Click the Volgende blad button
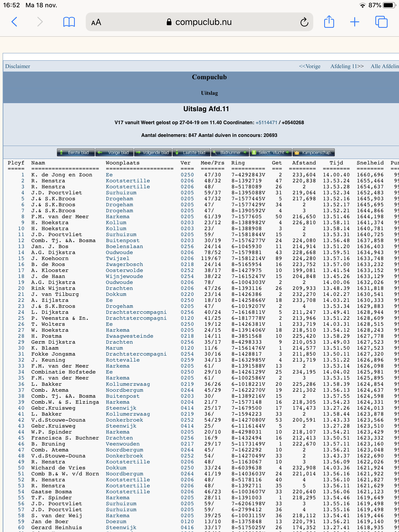This screenshot has width=399, height=532. (x=153, y=152)
